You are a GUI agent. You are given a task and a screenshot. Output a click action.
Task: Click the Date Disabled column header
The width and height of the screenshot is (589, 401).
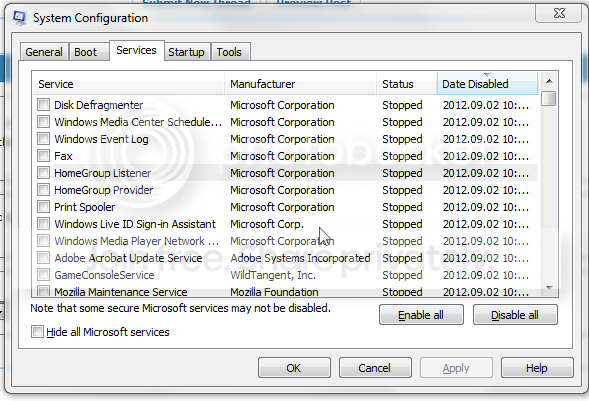[x=488, y=84]
